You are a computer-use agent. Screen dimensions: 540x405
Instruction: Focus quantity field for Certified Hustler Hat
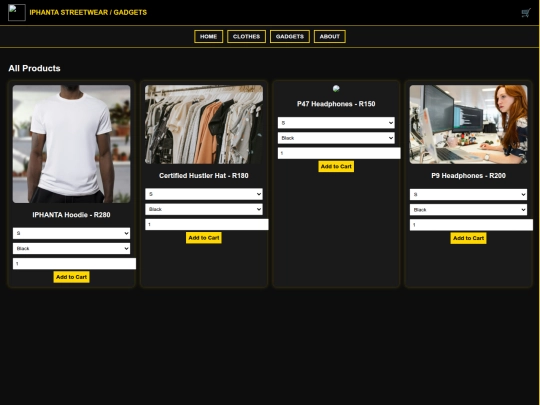click(x=207, y=224)
